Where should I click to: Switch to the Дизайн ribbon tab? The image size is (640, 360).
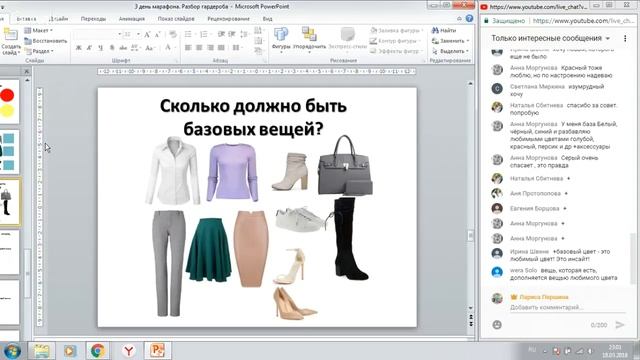pos(58,19)
